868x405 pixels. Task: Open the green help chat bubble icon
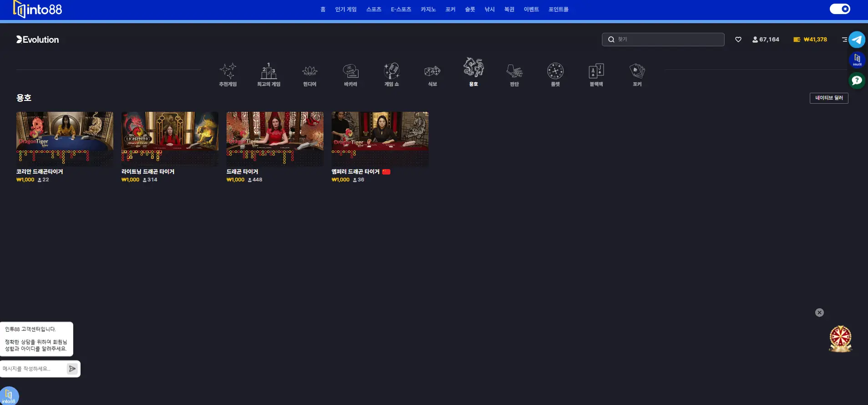click(x=857, y=80)
